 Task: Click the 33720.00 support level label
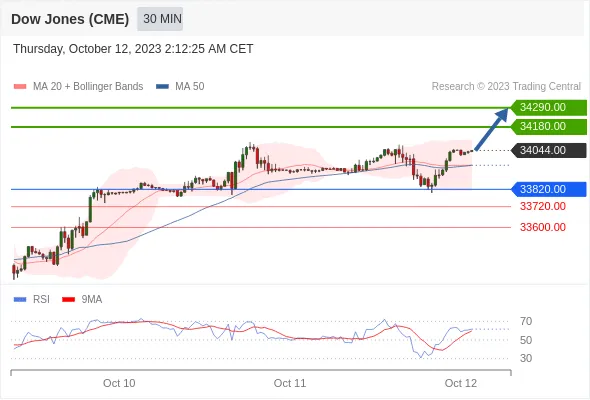pos(543,207)
